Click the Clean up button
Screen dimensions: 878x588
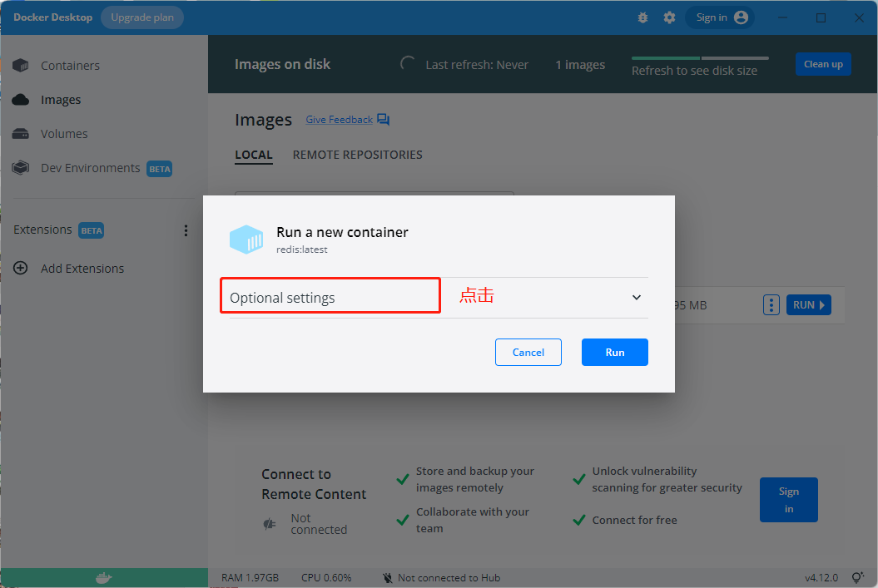tap(823, 64)
